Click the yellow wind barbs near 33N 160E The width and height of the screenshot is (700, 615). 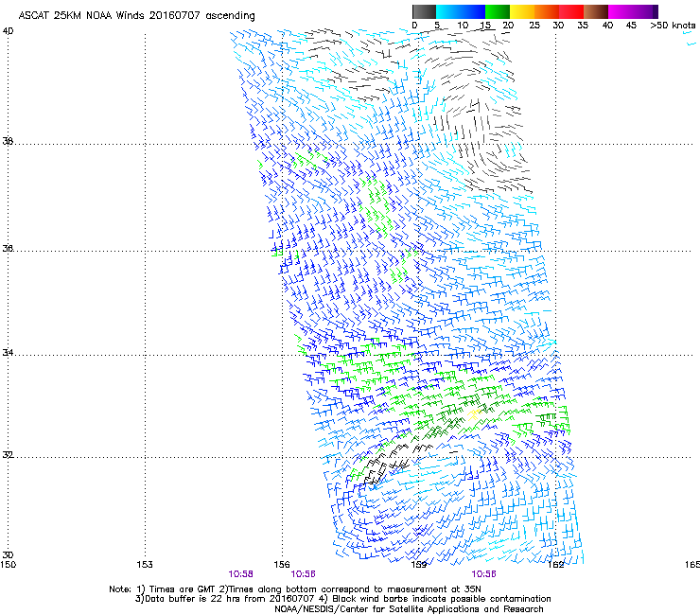(x=474, y=414)
